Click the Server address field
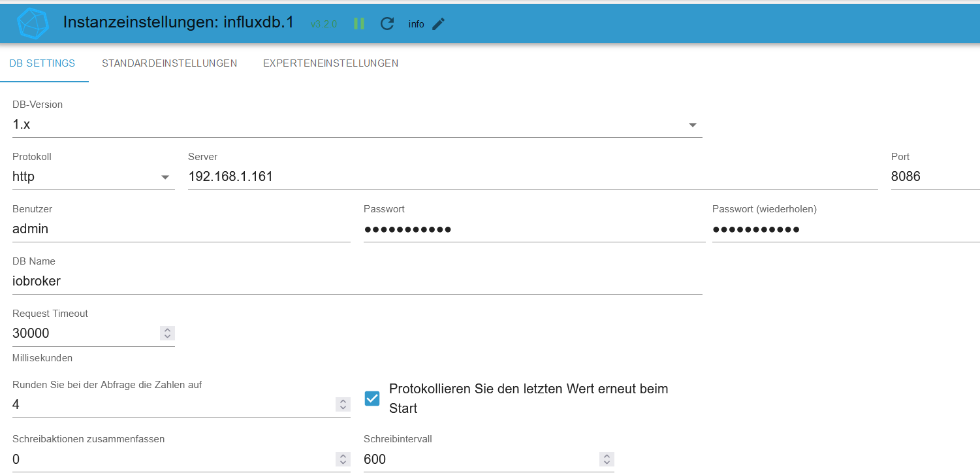Screen dimensions: 980x473 click(533, 176)
